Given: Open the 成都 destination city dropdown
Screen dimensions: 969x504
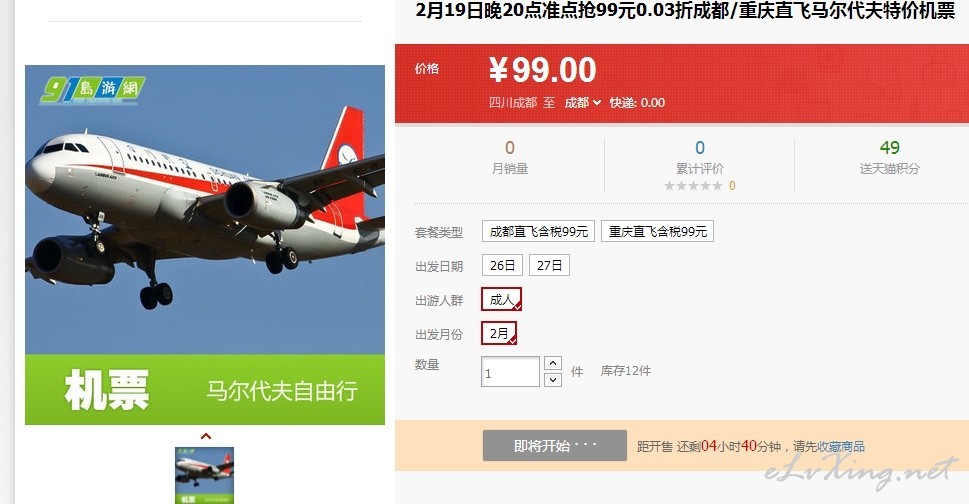Looking at the screenshot, I should click(x=582, y=103).
